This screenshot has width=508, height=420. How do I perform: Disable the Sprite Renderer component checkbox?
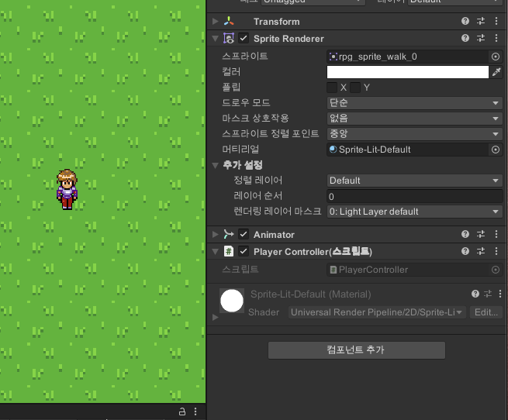(244, 39)
